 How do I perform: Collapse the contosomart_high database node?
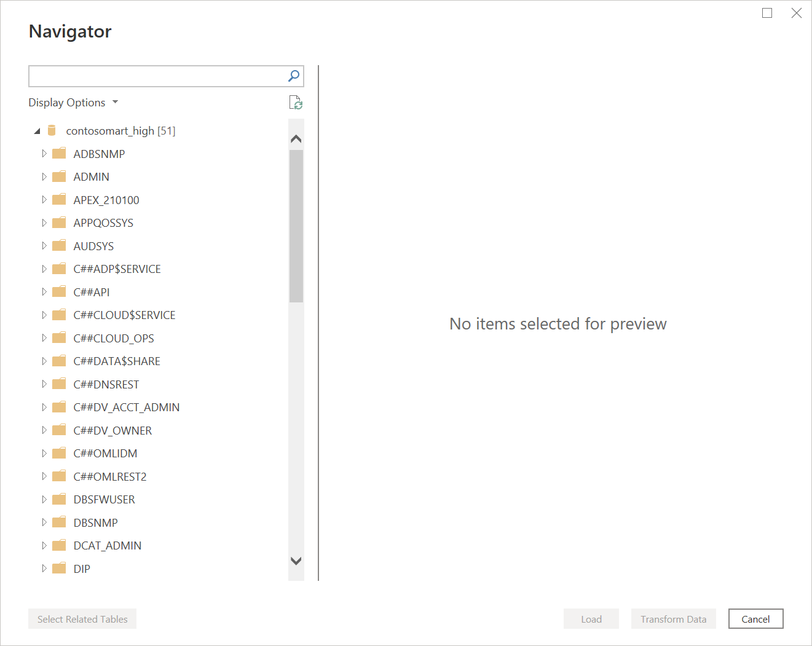coord(36,130)
